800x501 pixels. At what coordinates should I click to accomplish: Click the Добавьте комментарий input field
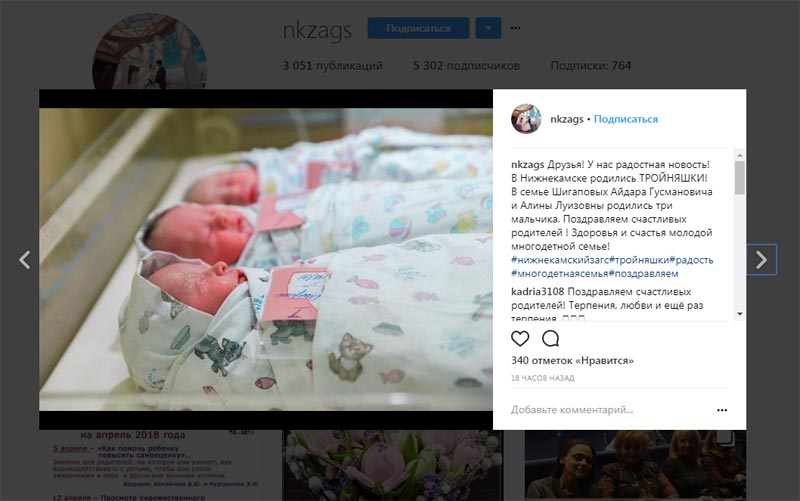point(607,410)
